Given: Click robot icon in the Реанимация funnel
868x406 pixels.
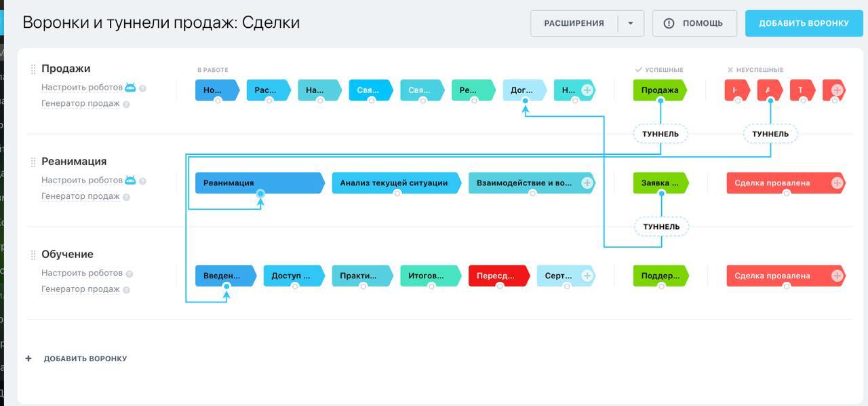Looking at the screenshot, I should point(130,181).
